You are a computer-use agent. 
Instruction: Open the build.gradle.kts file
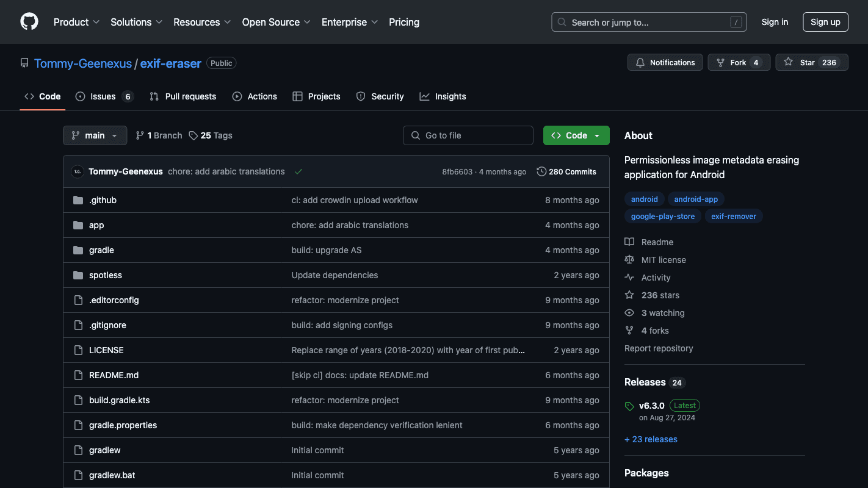pos(120,400)
